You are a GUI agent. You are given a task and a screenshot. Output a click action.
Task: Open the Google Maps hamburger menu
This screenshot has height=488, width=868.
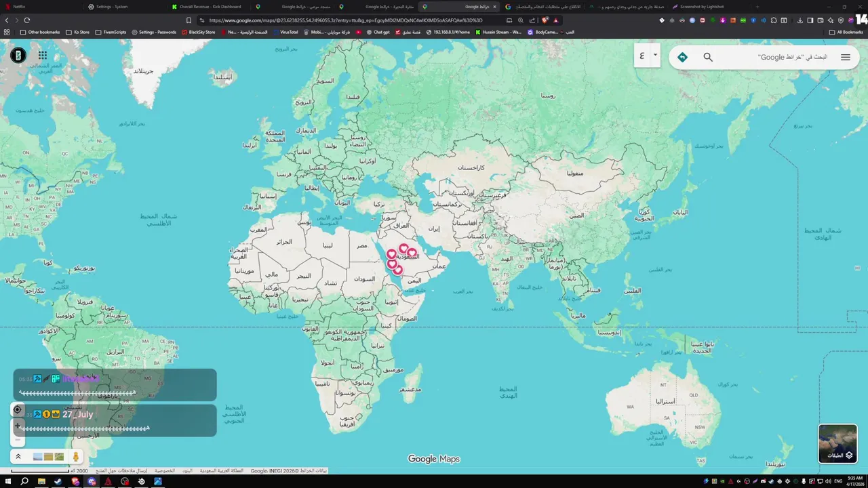pos(845,57)
